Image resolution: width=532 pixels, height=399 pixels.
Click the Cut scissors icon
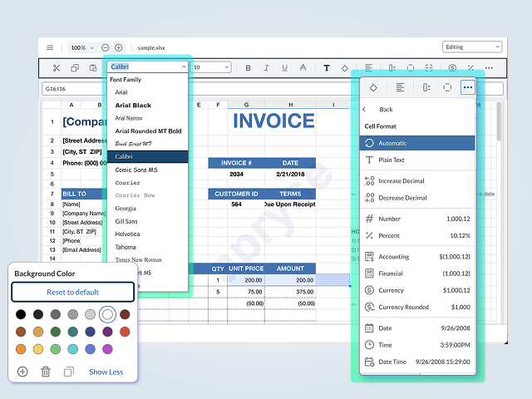pyautogui.click(x=57, y=68)
